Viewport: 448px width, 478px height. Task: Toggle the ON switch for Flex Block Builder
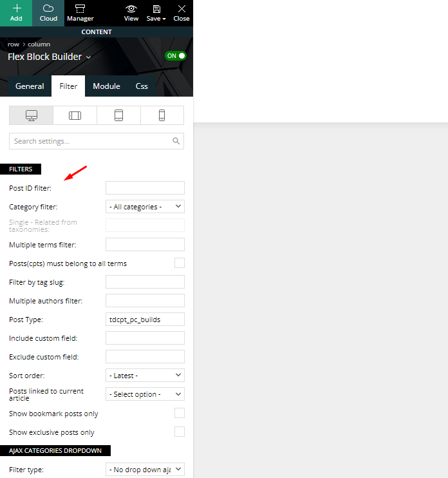[176, 56]
